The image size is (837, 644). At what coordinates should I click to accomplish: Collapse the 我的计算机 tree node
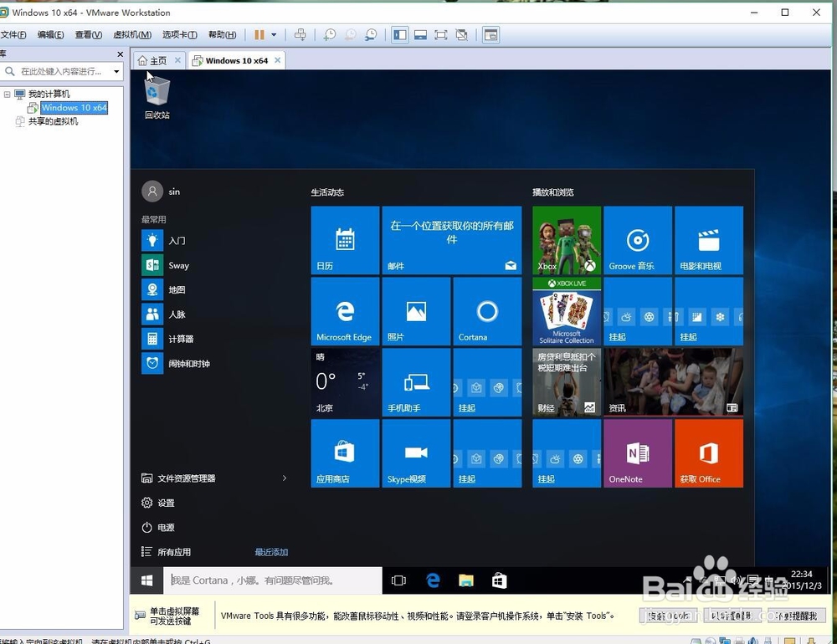coord(7,93)
